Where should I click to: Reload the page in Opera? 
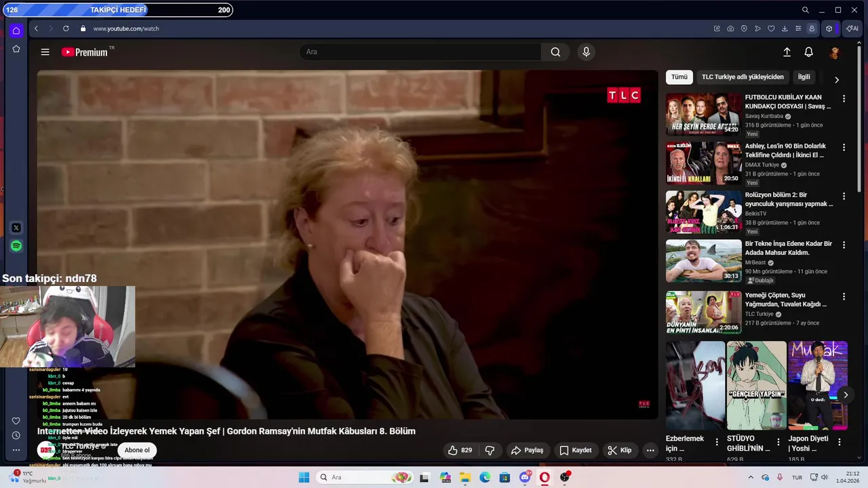(66, 28)
